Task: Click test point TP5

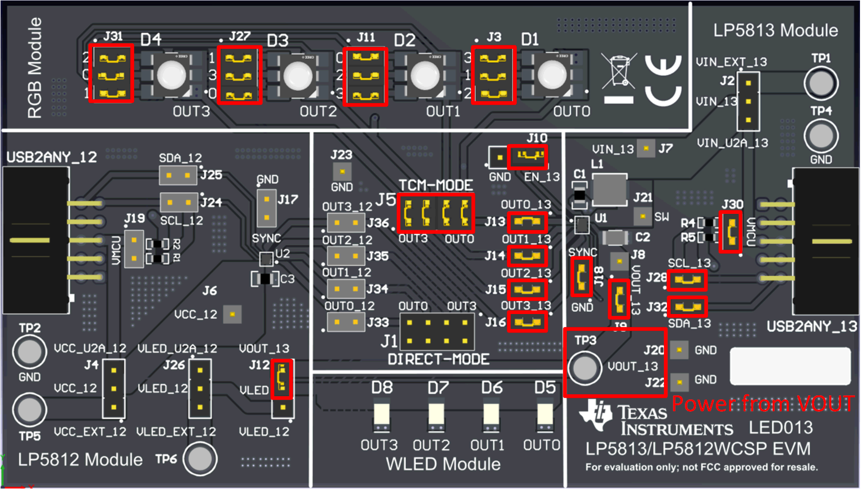Action: coord(29,410)
